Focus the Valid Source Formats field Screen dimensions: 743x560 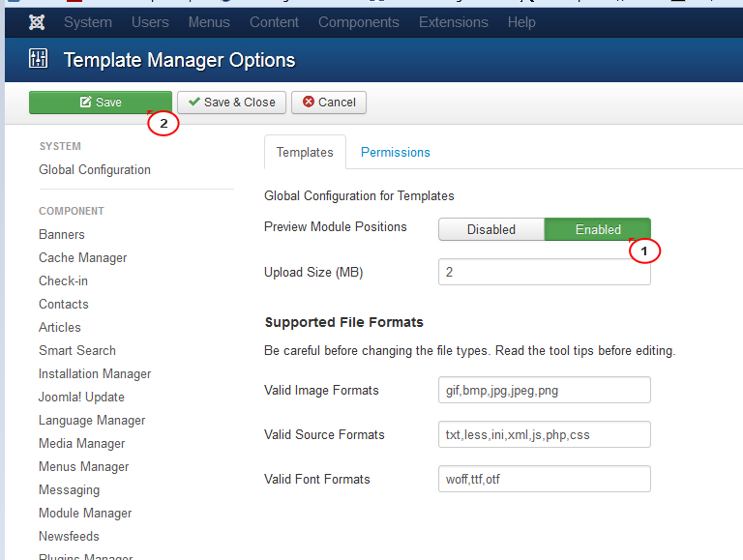544,434
